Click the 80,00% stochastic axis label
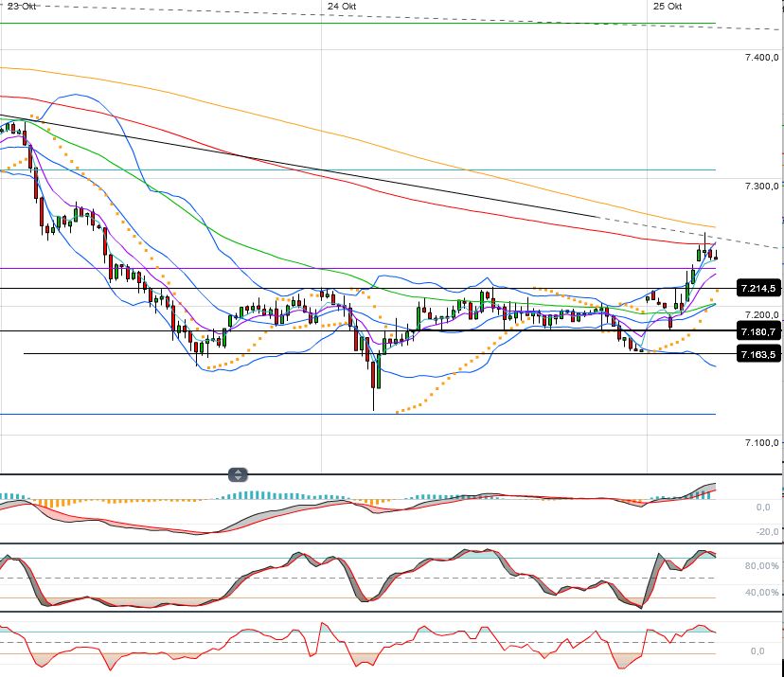The height and width of the screenshot is (677, 784). click(761, 566)
